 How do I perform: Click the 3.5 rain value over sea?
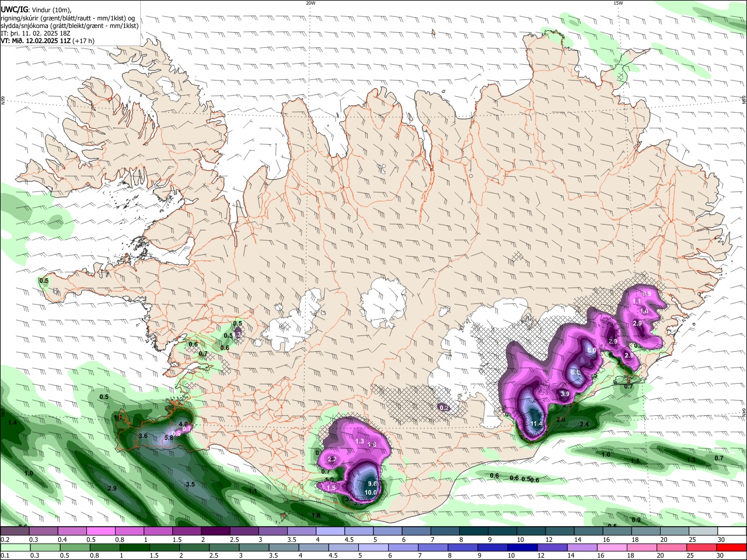(x=190, y=484)
